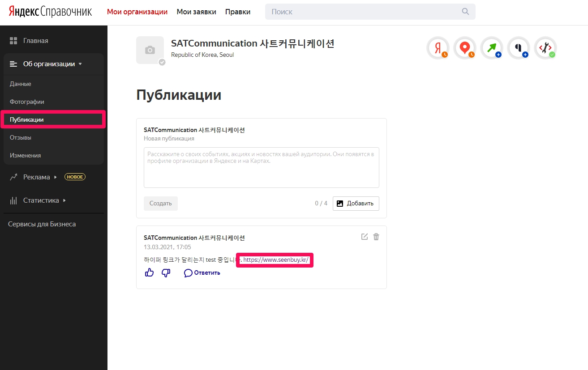The image size is (588, 370).
Task: Click the code tools status icon
Action: (545, 48)
